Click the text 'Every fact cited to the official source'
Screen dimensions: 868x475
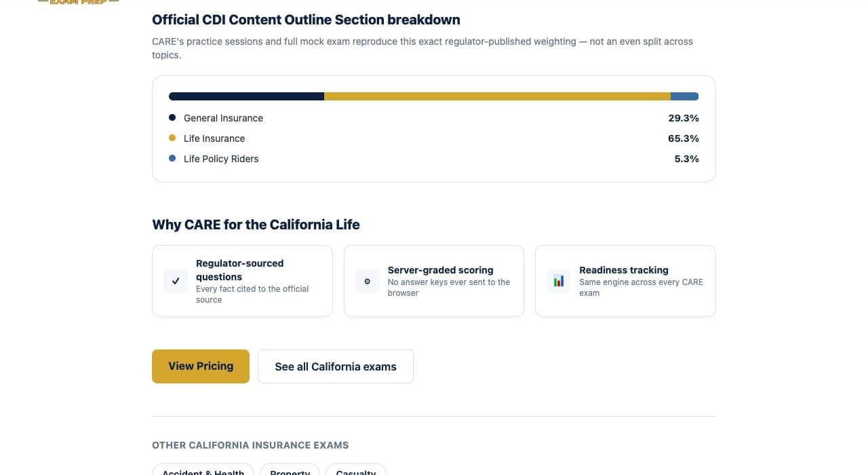pos(252,294)
